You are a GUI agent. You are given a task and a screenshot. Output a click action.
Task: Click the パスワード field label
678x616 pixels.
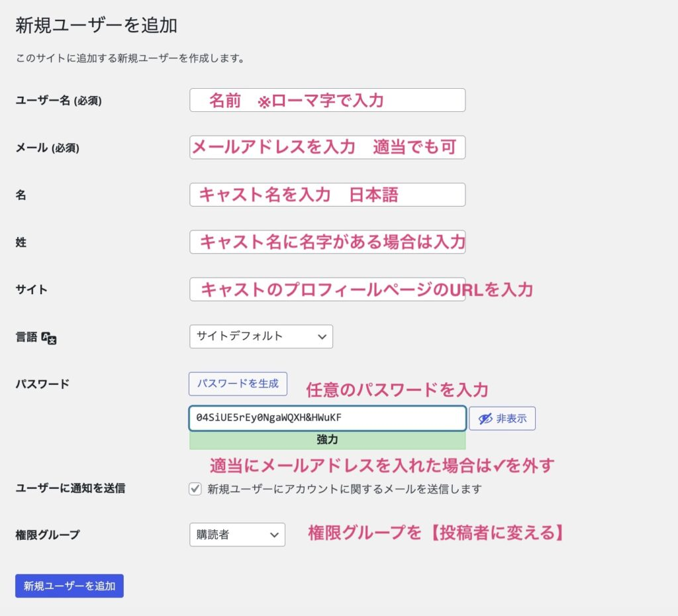pyautogui.click(x=42, y=384)
